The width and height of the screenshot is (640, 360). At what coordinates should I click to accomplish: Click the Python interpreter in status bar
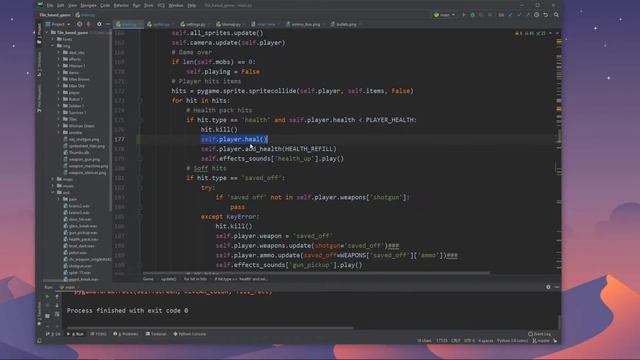(513, 340)
